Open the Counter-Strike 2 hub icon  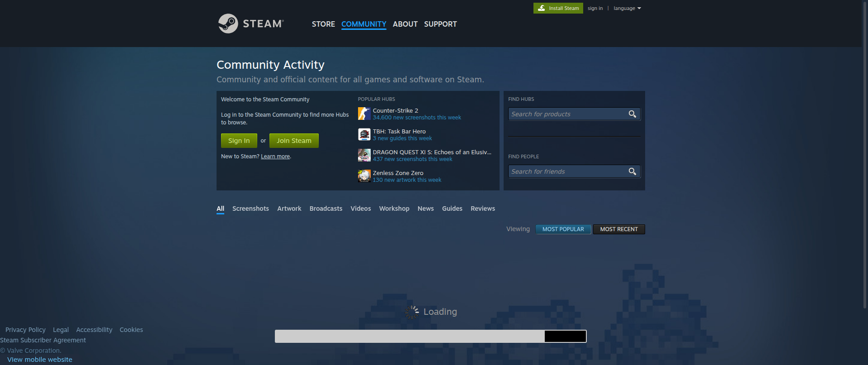[x=364, y=114]
